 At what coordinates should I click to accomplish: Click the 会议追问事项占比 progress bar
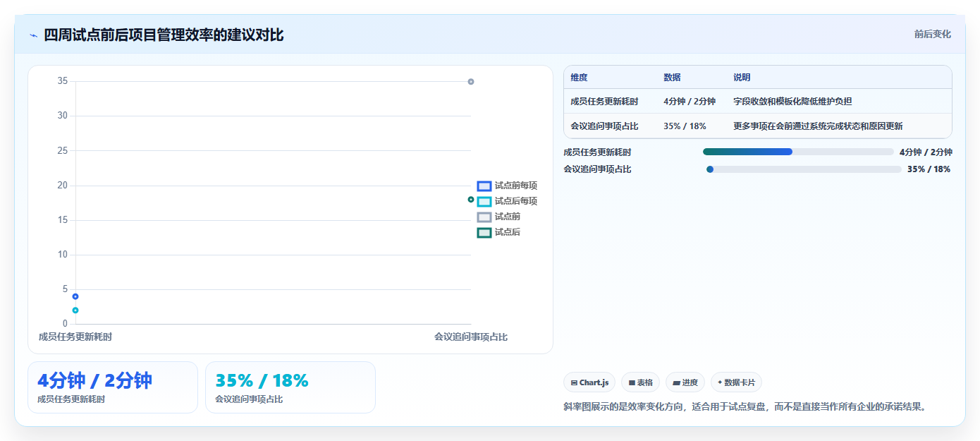pyautogui.click(x=804, y=169)
